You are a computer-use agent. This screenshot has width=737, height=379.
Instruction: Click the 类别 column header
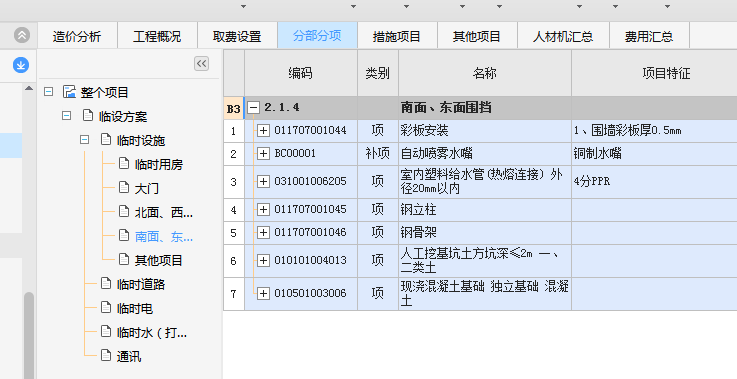click(377, 73)
